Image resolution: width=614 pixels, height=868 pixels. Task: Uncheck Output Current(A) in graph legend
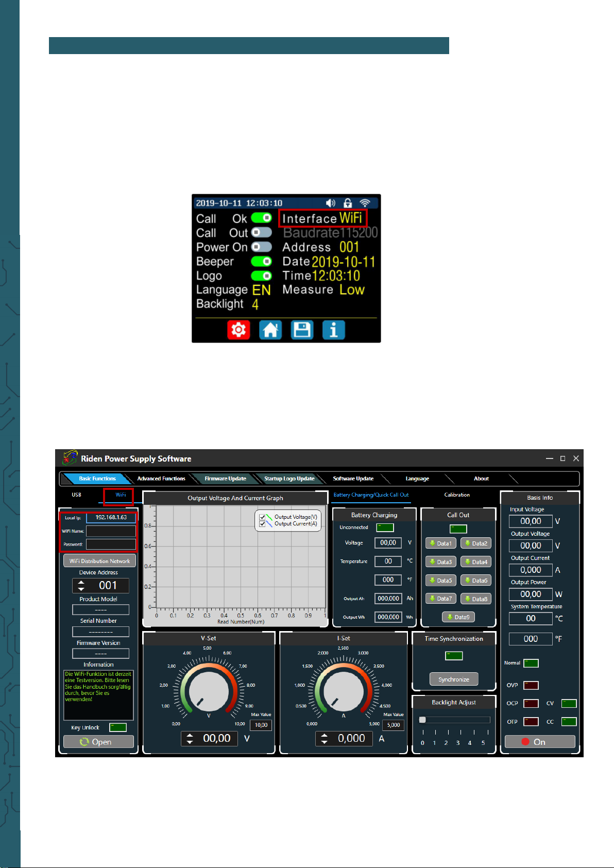[262, 524]
